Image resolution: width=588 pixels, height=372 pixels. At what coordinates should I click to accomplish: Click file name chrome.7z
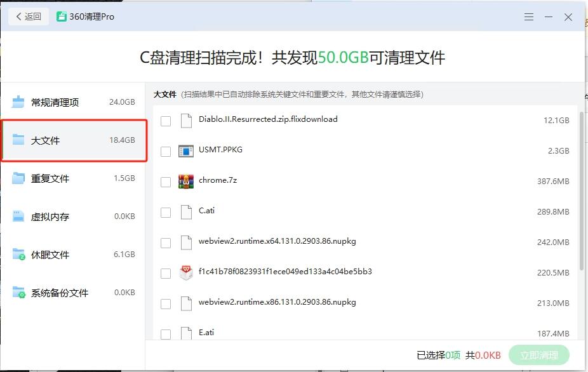pyautogui.click(x=218, y=180)
